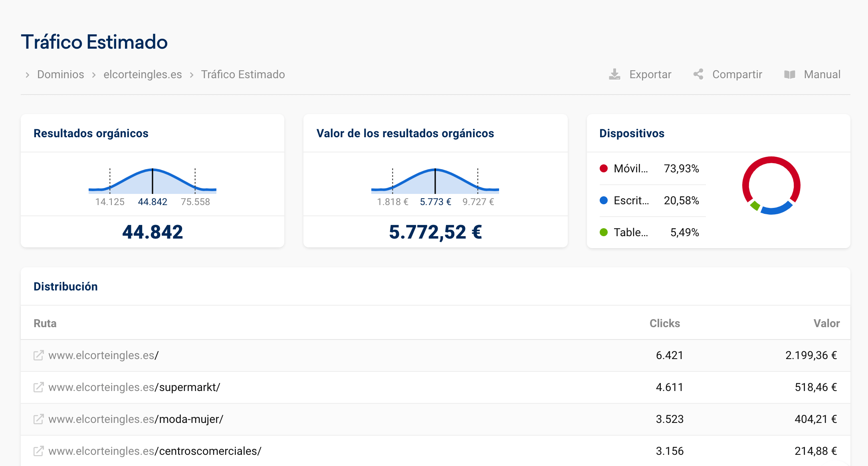This screenshot has width=868, height=466.
Task: Click the red Móvil legend dot
Action: (x=604, y=168)
